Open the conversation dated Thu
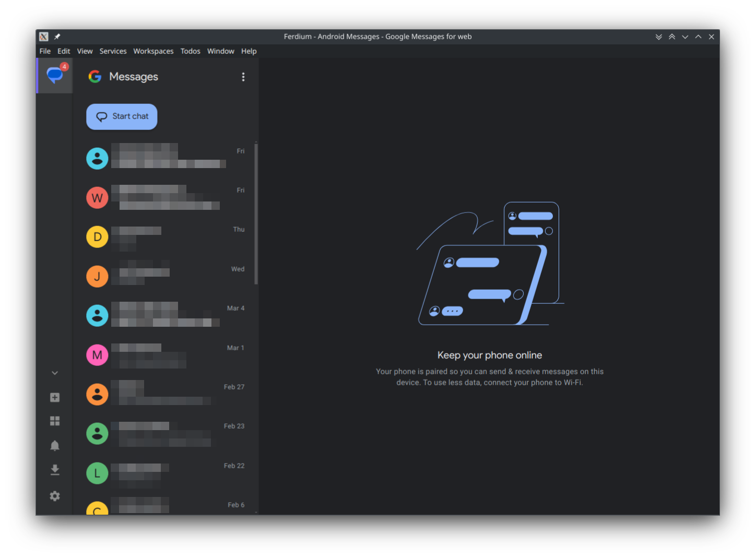 coord(166,237)
